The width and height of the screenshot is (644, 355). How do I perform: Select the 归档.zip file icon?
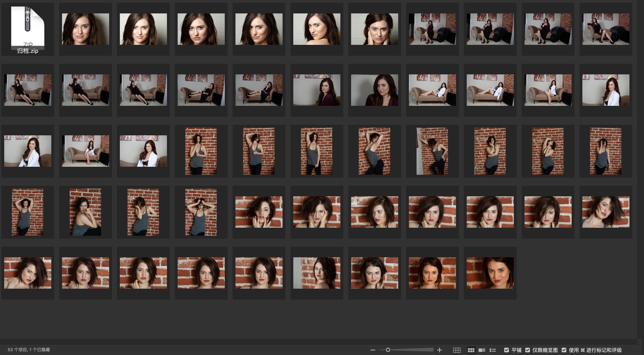(x=28, y=26)
